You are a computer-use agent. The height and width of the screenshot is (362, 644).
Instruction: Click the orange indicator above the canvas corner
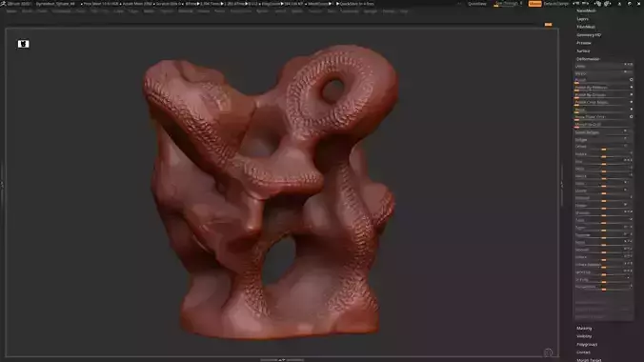pyautogui.click(x=549, y=25)
